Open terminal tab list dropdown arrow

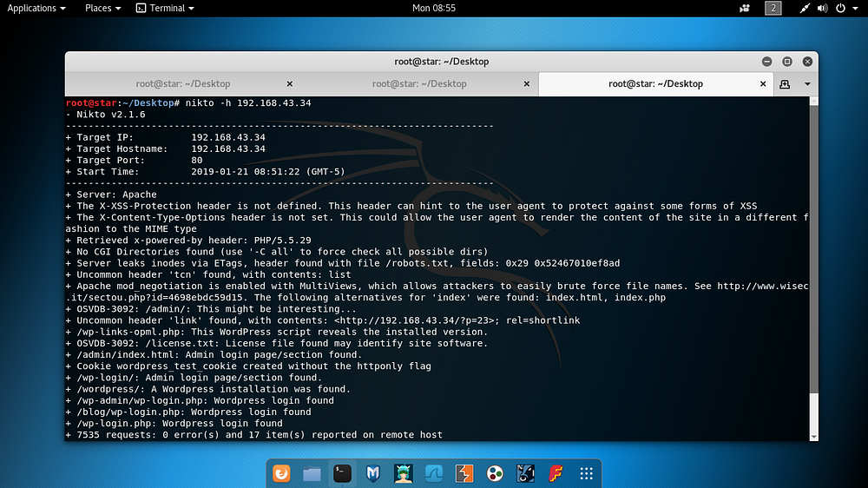coord(807,83)
